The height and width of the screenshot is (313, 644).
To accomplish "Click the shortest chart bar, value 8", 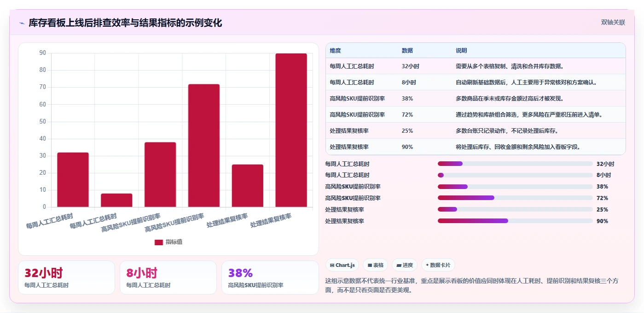I will click(x=116, y=200).
